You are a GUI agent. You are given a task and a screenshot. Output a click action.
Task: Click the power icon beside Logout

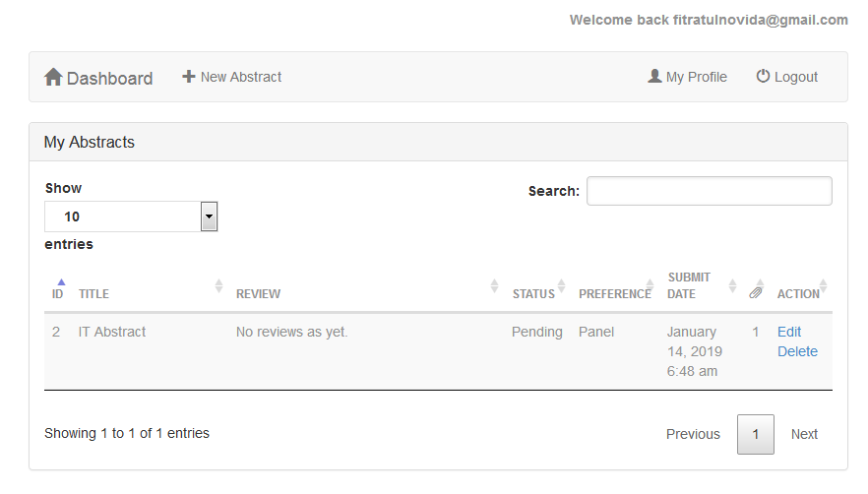763,76
